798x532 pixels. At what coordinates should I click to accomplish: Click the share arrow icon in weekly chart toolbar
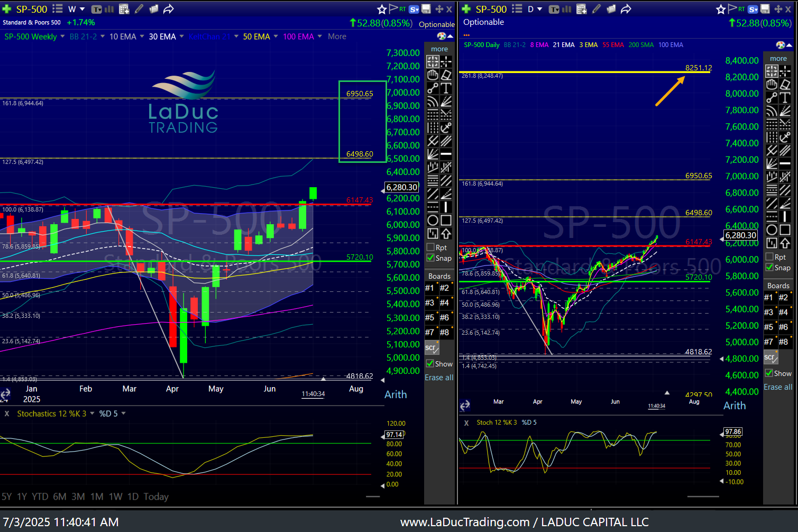point(169,9)
